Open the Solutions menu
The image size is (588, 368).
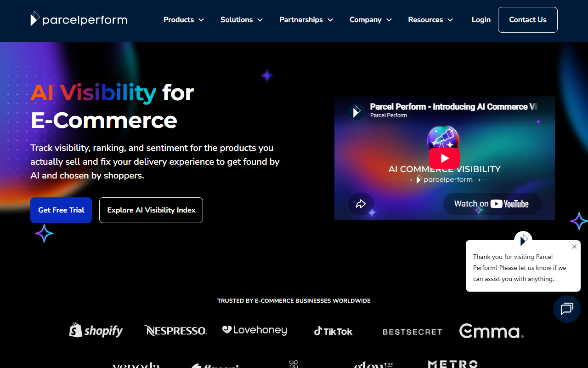[237, 20]
